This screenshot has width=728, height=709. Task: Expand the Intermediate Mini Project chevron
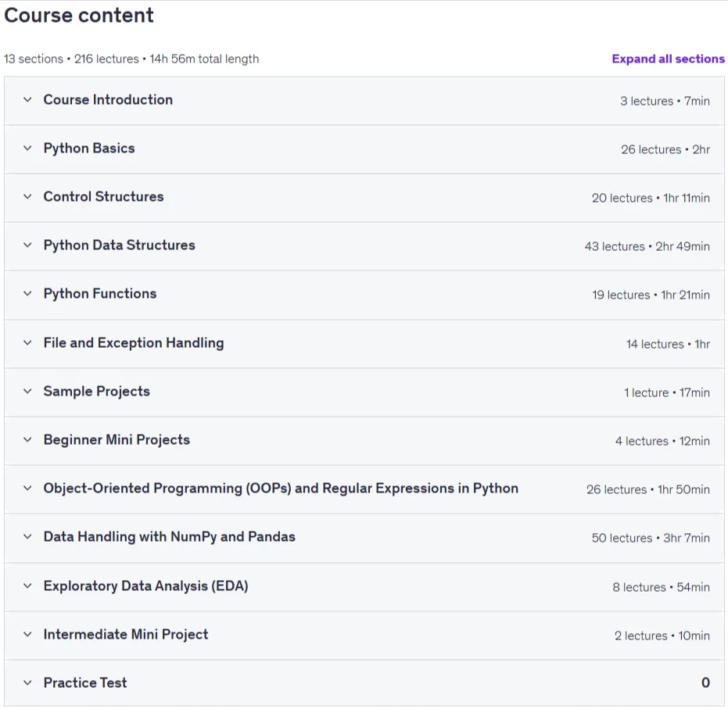[27, 634]
